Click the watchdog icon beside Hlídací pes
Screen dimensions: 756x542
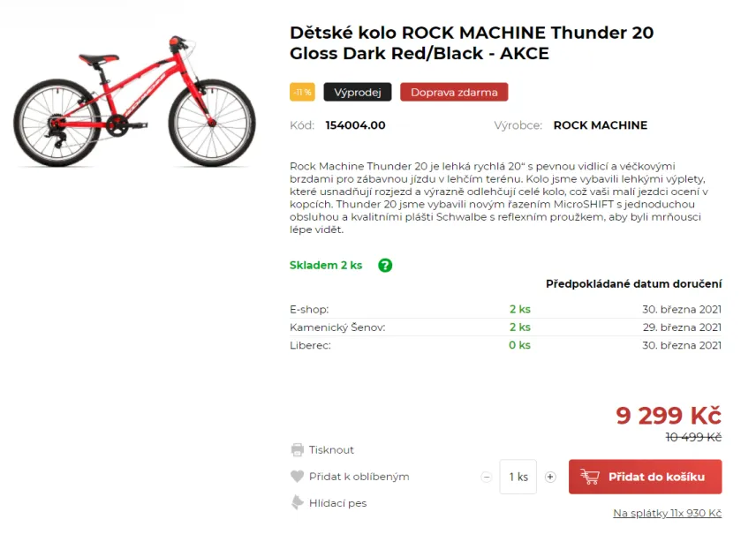tap(298, 502)
